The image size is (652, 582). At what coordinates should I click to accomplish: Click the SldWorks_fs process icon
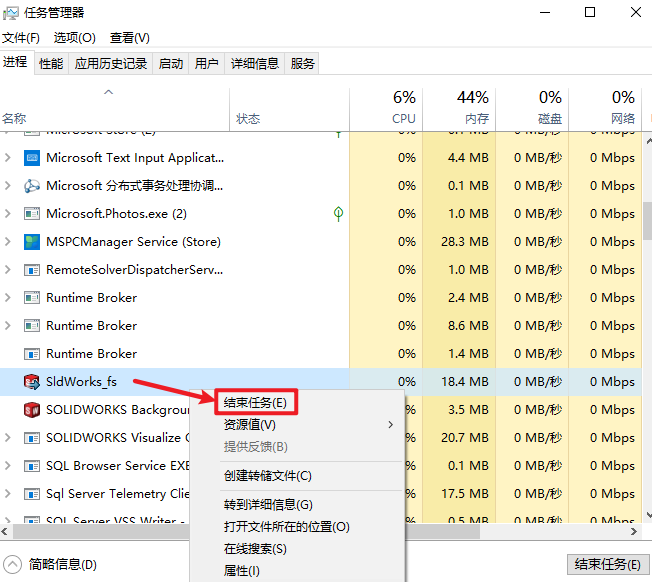(x=31, y=381)
